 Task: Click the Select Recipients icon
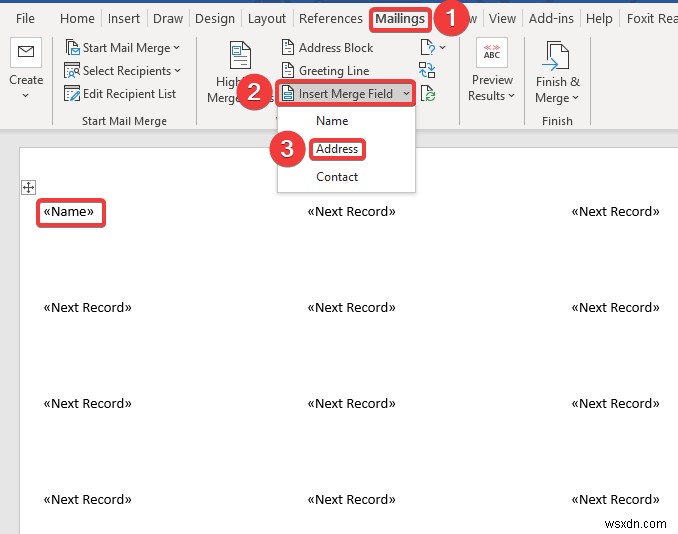click(72, 70)
